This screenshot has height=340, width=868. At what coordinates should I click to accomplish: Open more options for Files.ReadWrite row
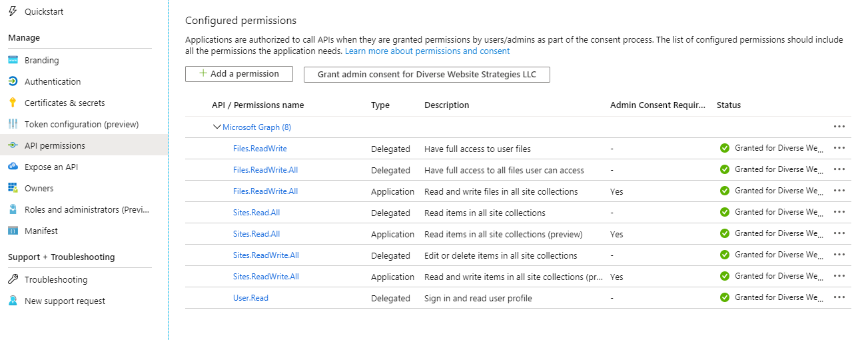coord(839,148)
